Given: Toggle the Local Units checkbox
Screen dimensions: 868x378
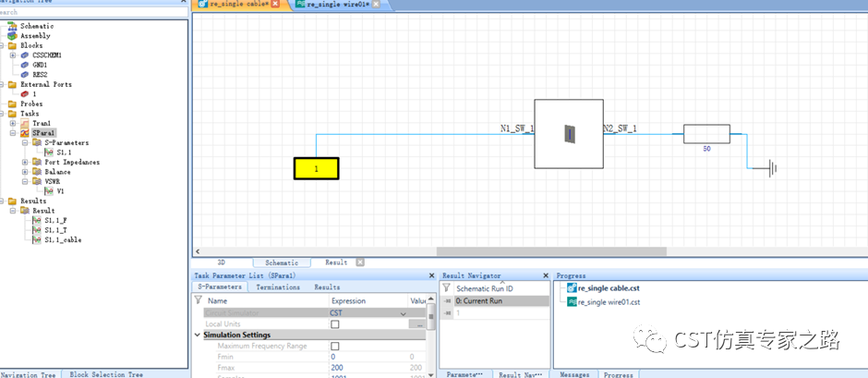Looking at the screenshot, I should tap(335, 324).
